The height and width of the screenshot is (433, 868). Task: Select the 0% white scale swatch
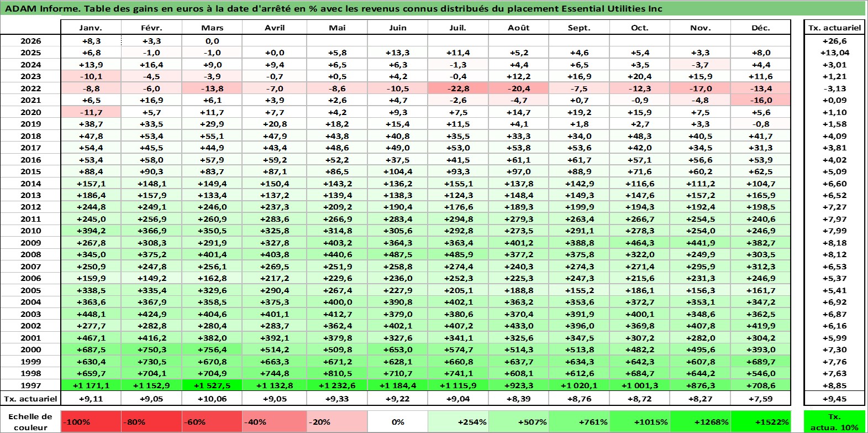[x=398, y=421]
